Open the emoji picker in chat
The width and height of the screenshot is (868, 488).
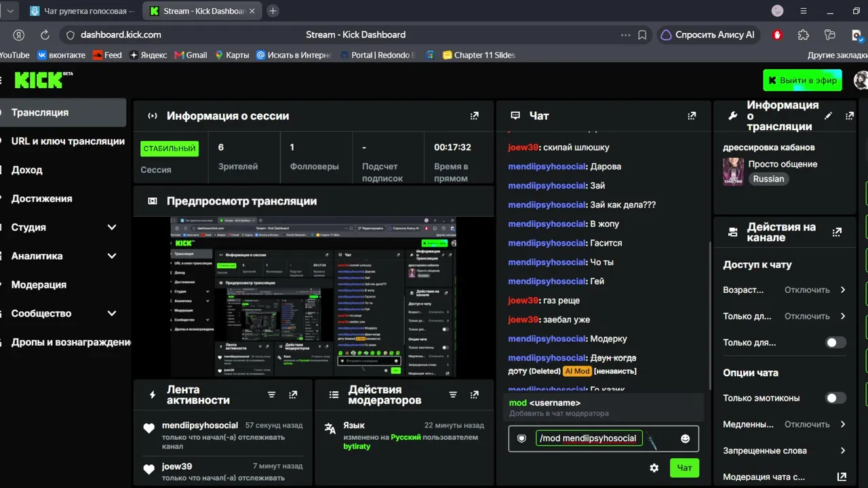tap(685, 439)
